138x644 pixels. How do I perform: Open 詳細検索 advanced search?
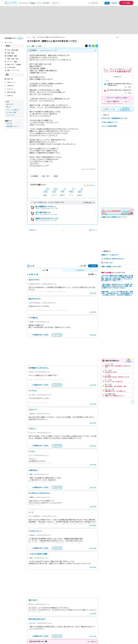[114, 3]
